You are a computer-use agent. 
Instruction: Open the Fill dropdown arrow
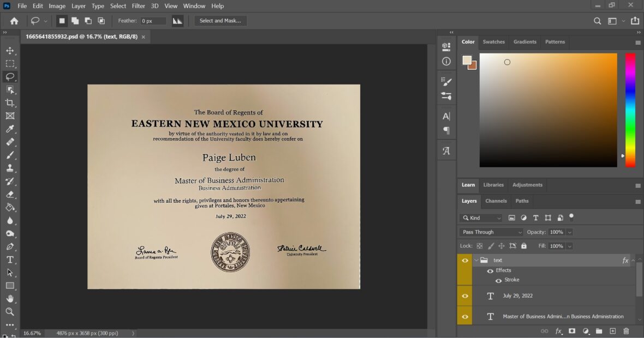click(570, 246)
